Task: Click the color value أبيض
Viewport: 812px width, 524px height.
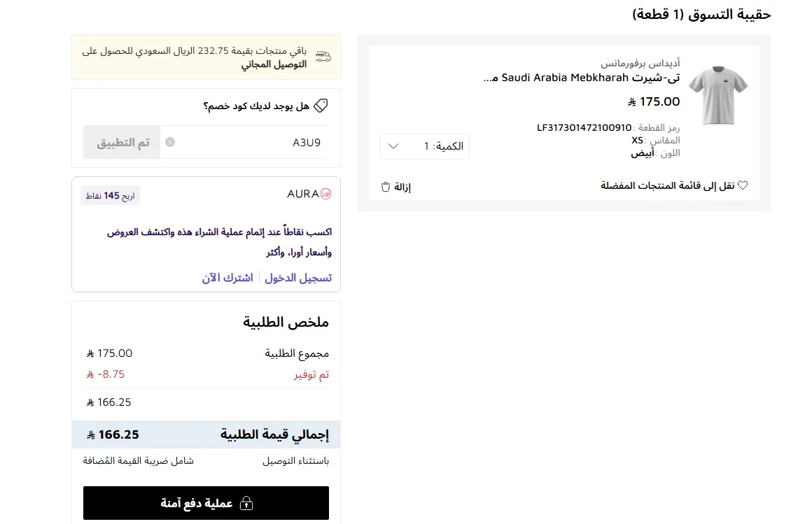Action: click(642, 153)
